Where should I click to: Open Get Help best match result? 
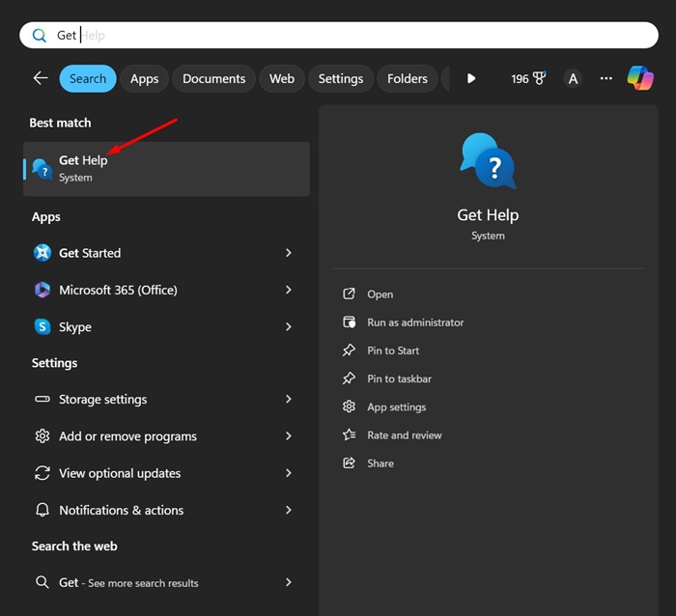166,169
